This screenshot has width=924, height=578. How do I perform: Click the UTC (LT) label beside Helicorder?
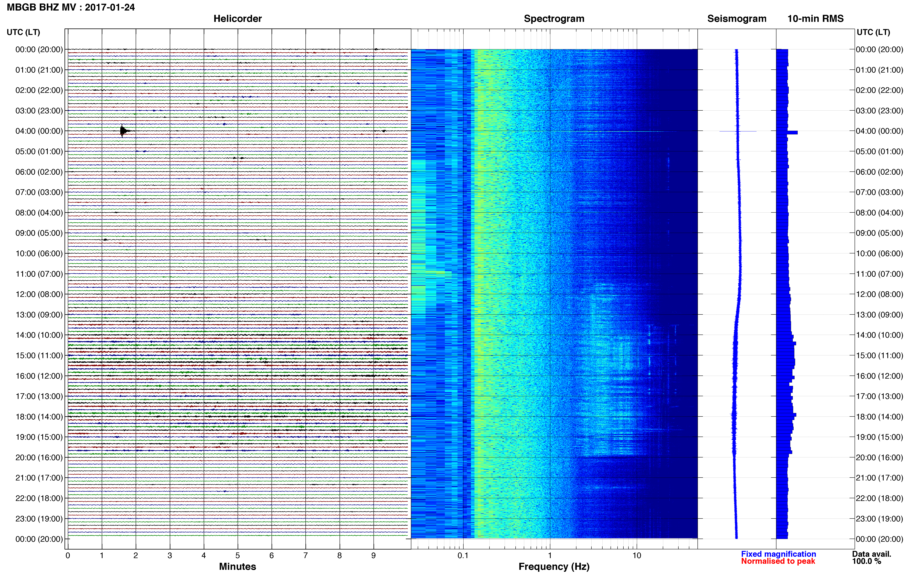pos(23,32)
